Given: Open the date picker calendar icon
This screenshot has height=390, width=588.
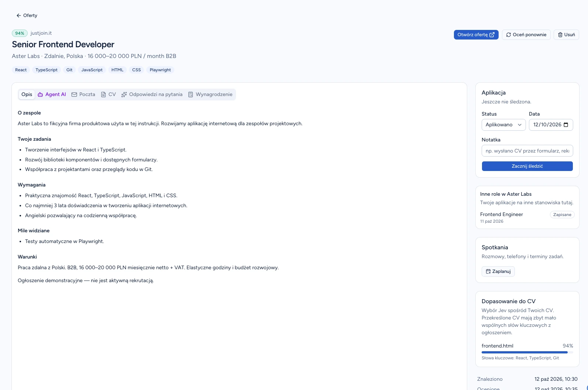Looking at the screenshot, I should [566, 125].
